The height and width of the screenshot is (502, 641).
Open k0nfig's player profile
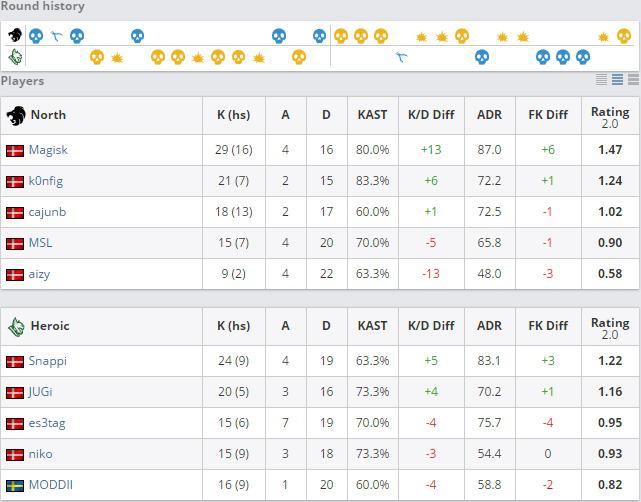[x=46, y=181]
